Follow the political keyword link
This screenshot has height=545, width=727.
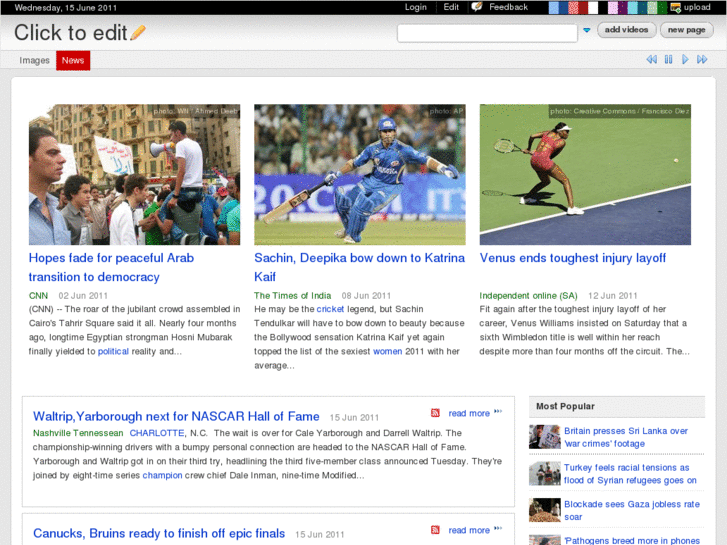[113, 351]
